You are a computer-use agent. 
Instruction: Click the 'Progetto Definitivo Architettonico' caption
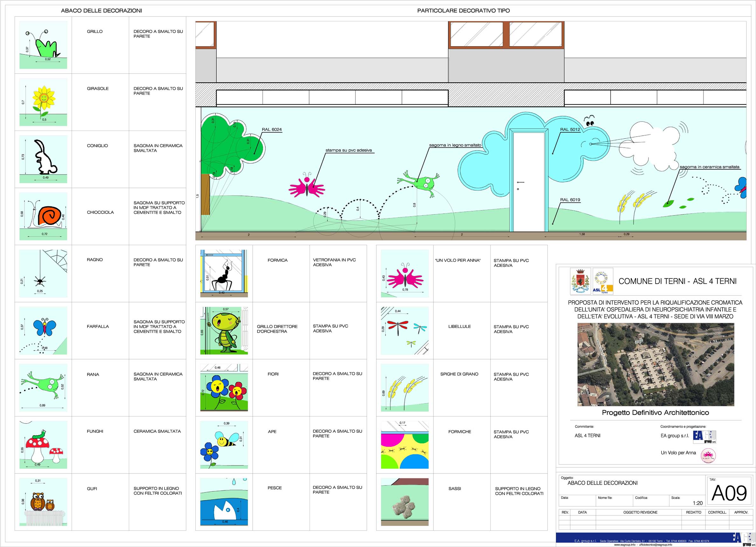point(655,413)
